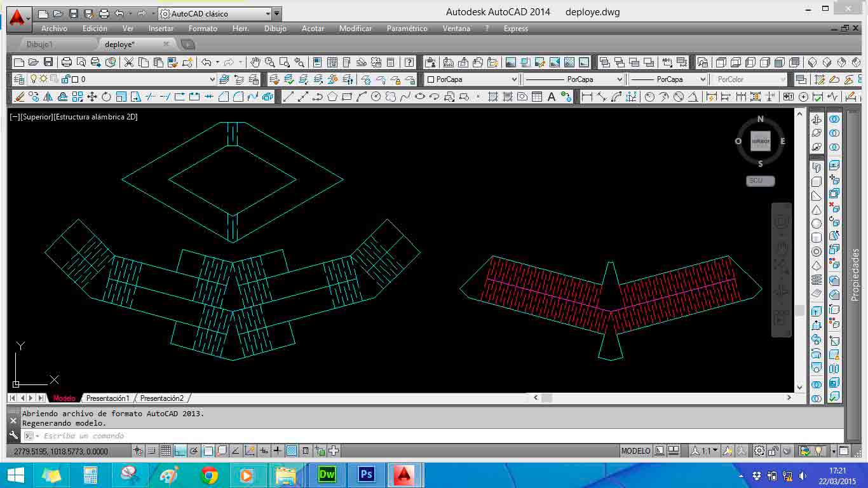This screenshot has width=868, height=488.
Task: Open the PorColor plot style dropdown
Action: tap(750, 79)
